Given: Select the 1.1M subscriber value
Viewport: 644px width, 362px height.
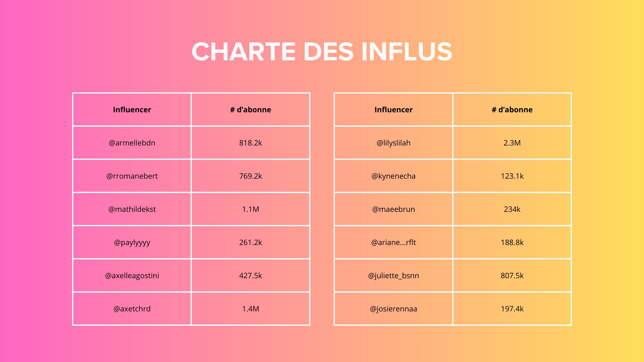Looking at the screenshot, I should point(251,209).
